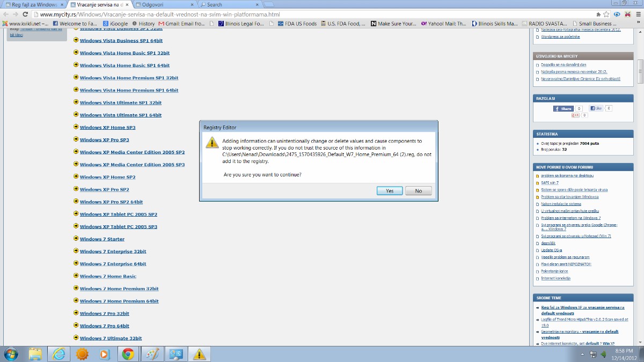
Task: Switch to Google Chrome in the taskbar
Action: (x=128, y=354)
